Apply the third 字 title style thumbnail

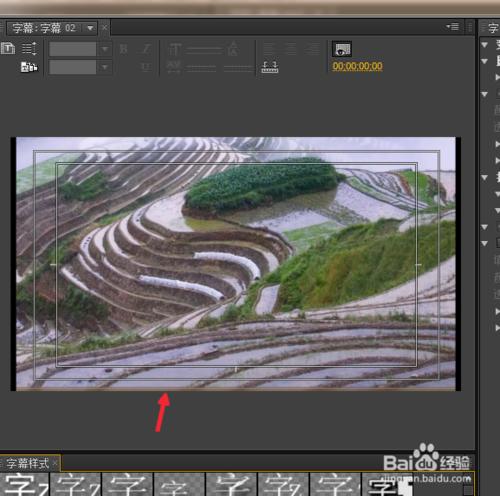click(127, 484)
